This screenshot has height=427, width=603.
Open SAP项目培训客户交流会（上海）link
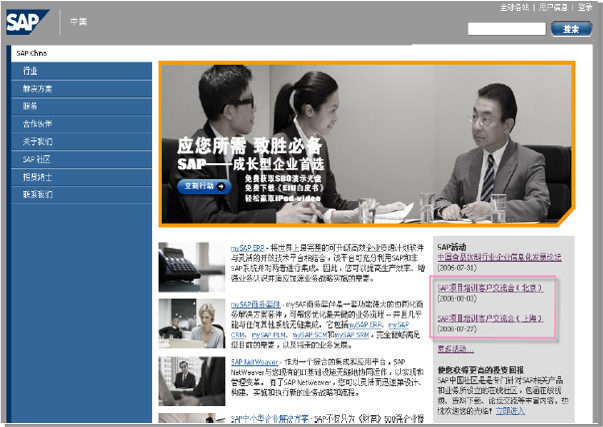[x=488, y=318]
